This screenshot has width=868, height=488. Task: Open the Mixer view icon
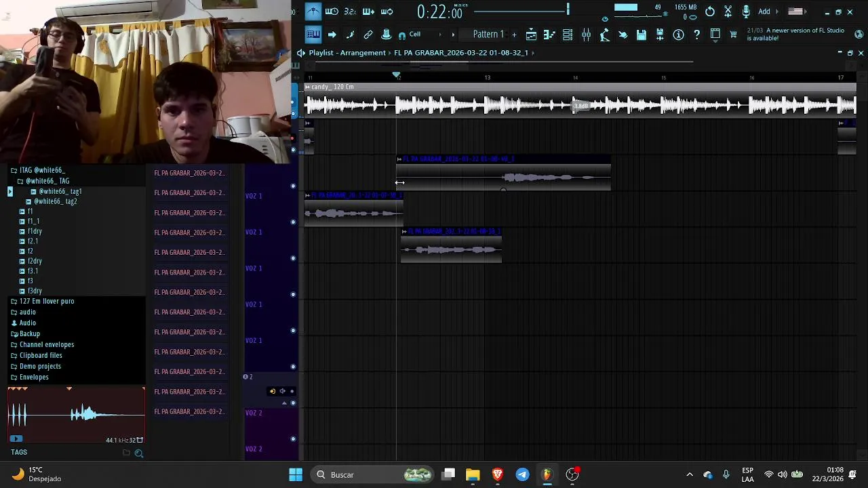[x=586, y=35]
